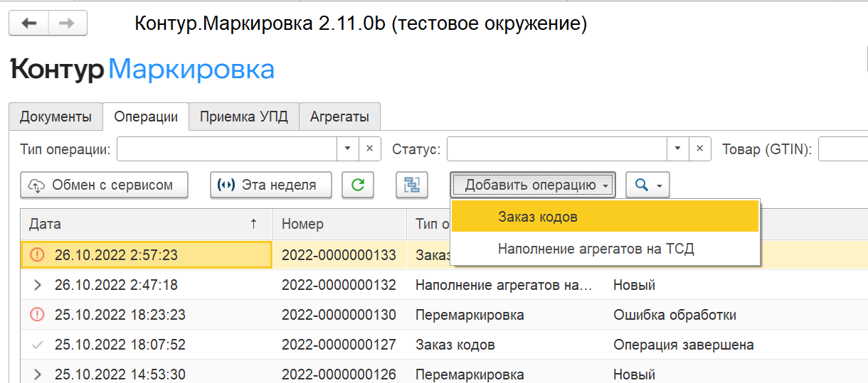
Task: Expand the 25.10.2022 14:53:30 operation row
Action: [x=38, y=374]
